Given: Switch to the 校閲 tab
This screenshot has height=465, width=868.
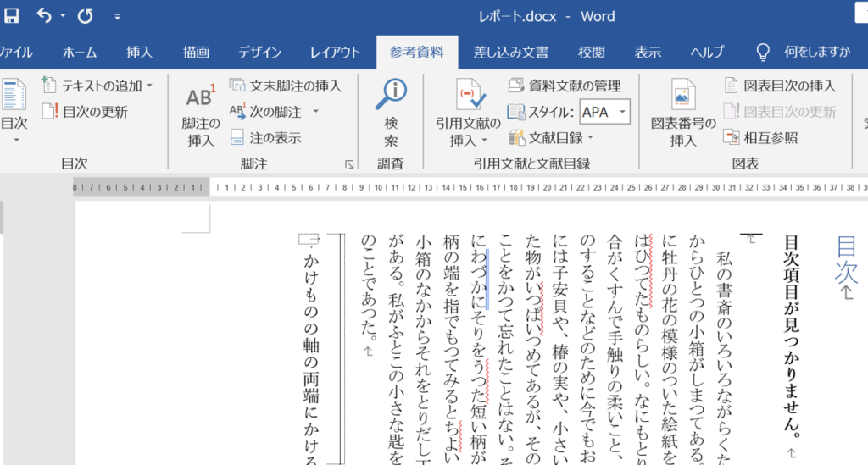Looking at the screenshot, I should 591,53.
